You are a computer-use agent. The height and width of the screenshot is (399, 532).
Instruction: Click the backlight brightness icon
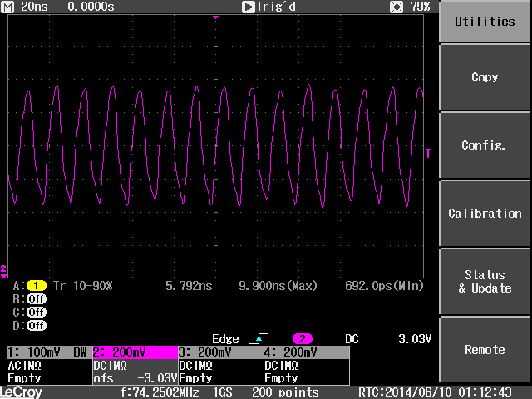click(x=397, y=7)
